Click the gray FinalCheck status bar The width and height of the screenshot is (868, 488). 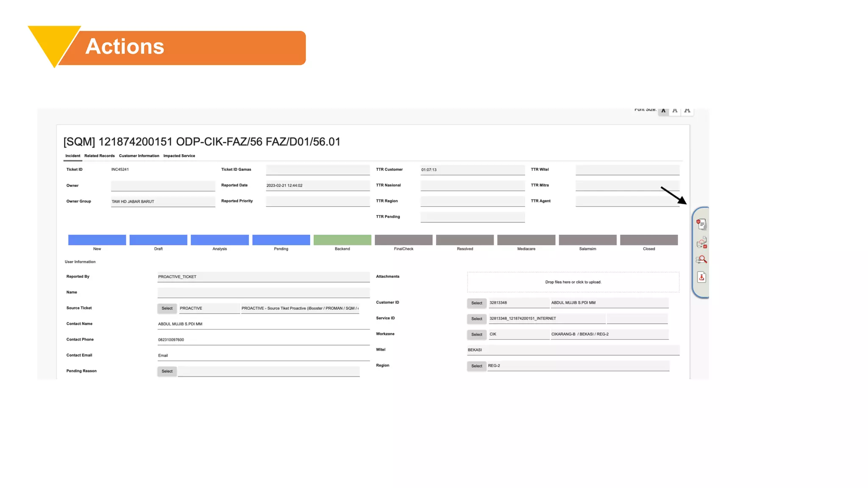coord(403,240)
